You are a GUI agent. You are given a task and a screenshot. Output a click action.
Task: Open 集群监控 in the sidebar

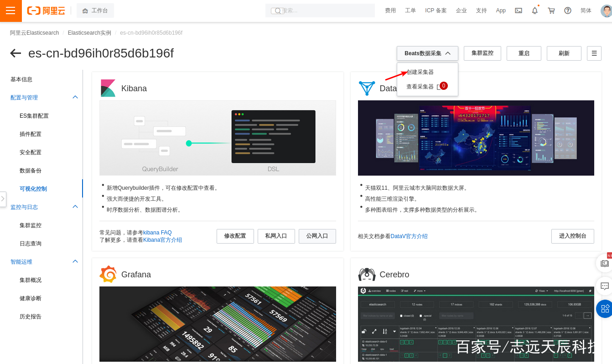pyautogui.click(x=31, y=225)
